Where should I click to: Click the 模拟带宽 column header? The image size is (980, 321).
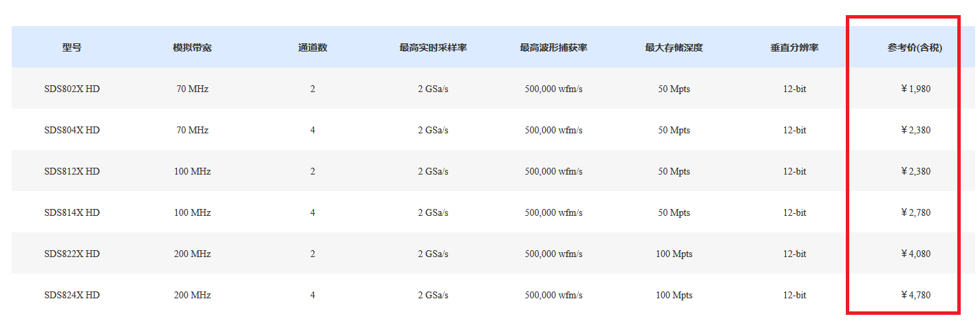[192, 47]
